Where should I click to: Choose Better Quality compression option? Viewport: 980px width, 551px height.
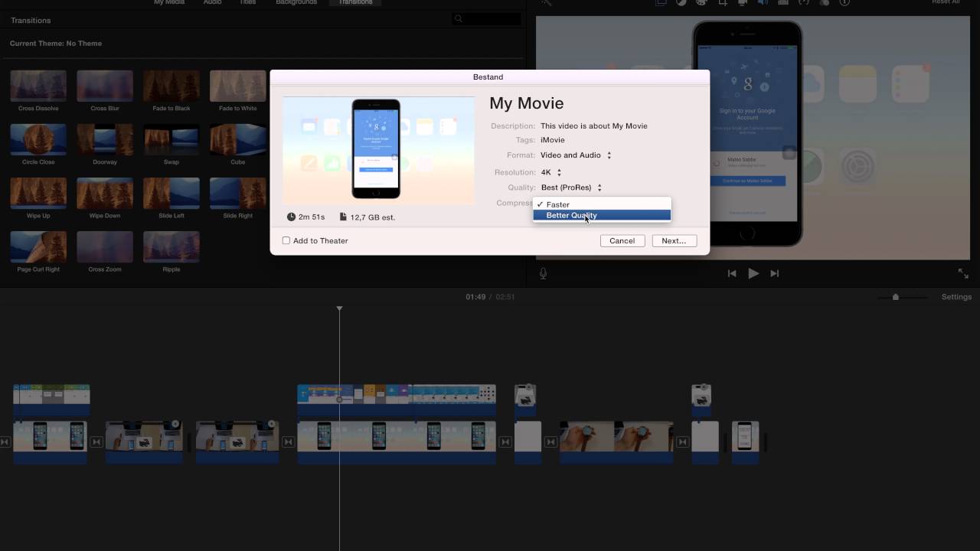[x=602, y=215]
